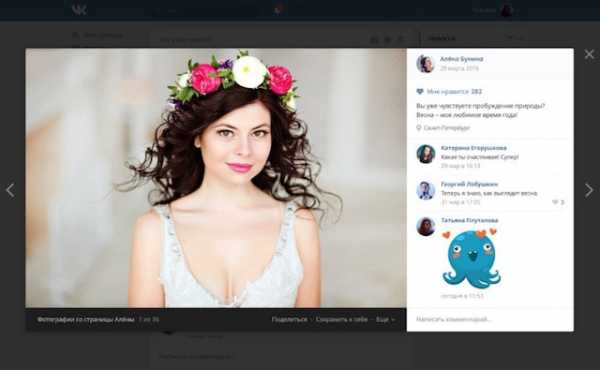Open Татьяна's commenter name link
Viewport: 600px width, 370px height.
click(470, 220)
